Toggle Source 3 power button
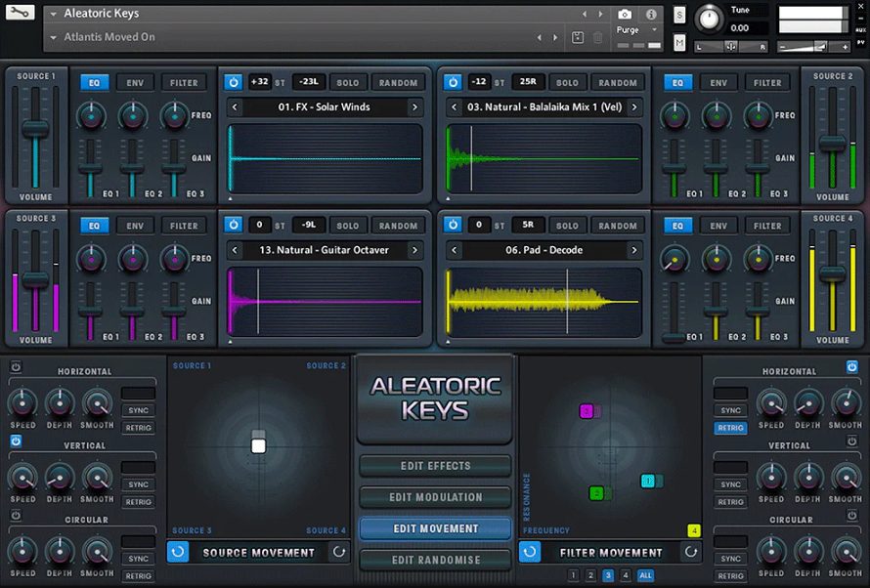This screenshot has width=870, height=588. [234, 225]
